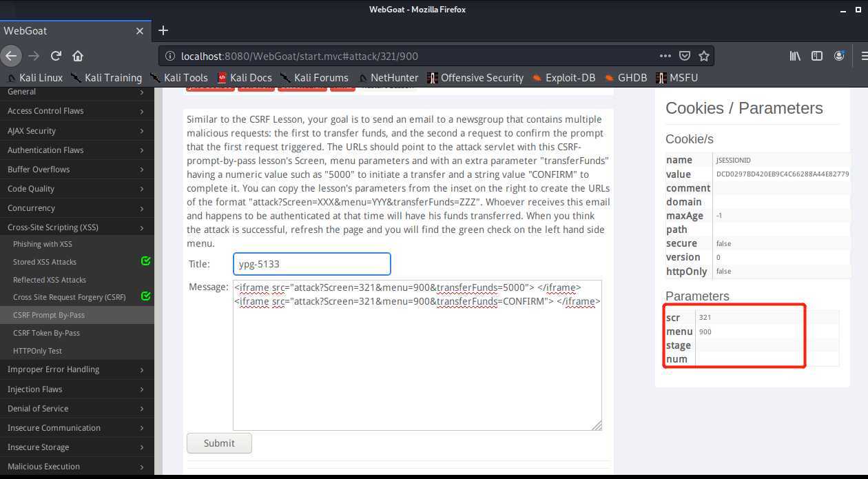The image size is (868, 479).
Task: Open HTTPOnly Test lesson
Action: (37, 351)
